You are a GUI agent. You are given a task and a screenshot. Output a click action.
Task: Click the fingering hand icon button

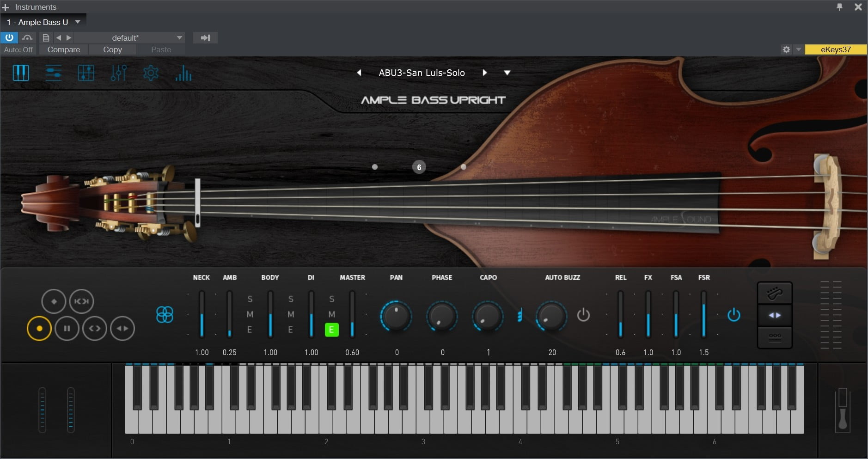[x=775, y=293]
